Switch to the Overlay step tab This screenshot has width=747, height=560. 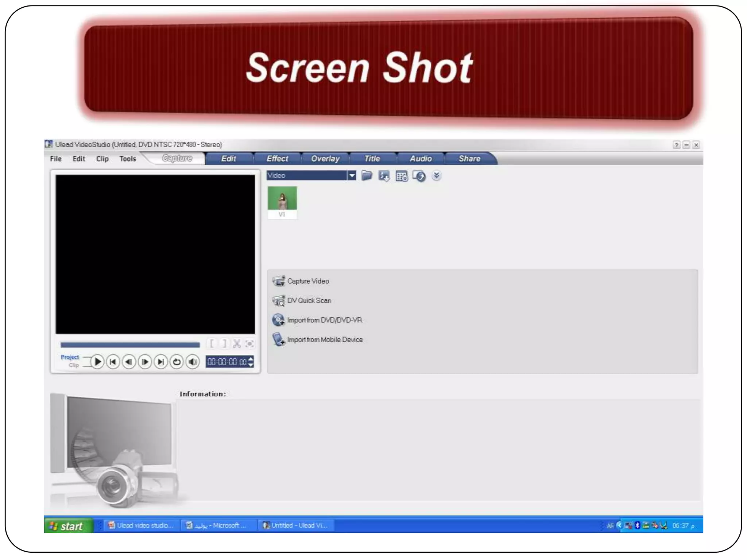tap(325, 159)
